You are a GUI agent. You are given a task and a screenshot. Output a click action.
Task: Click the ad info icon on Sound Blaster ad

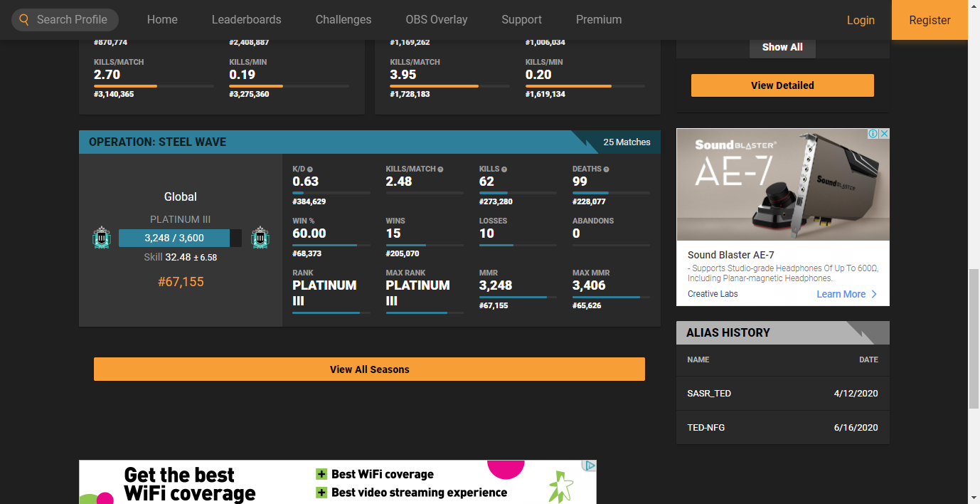pos(873,134)
